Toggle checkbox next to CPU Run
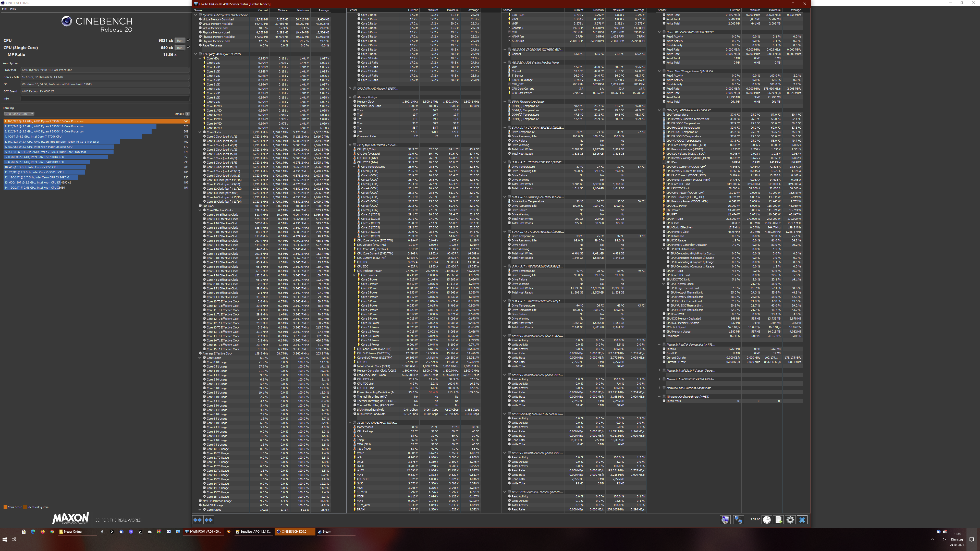980x551 pixels. click(x=188, y=40)
